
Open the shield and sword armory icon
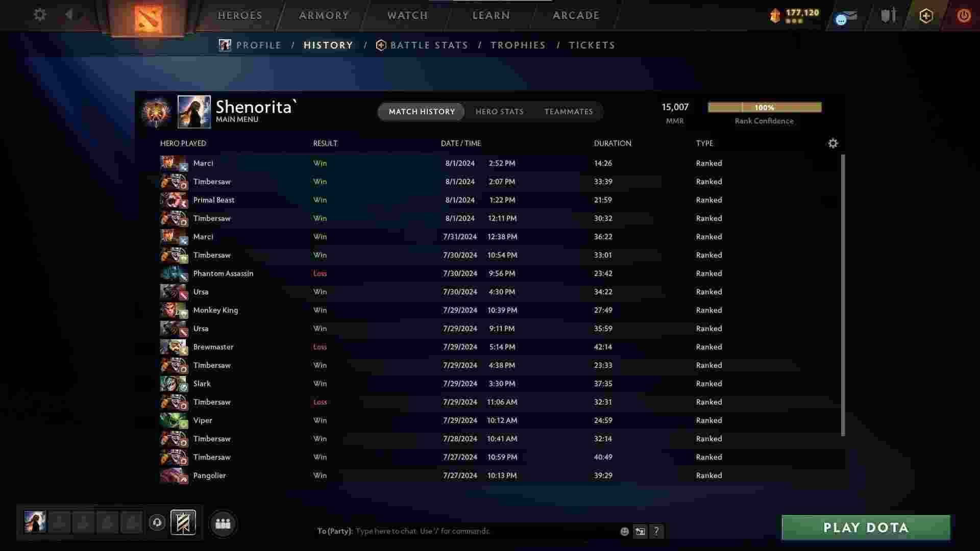(889, 15)
